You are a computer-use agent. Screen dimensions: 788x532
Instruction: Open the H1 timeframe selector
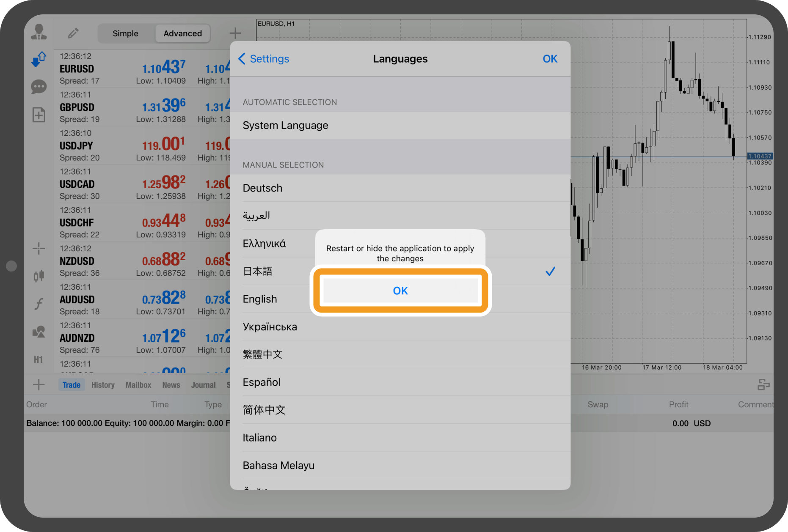pyautogui.click(x=39, y=359)
